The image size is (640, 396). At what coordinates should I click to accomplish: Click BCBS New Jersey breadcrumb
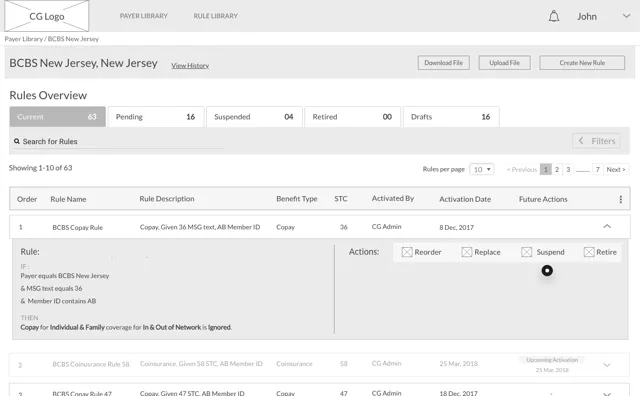73,39
